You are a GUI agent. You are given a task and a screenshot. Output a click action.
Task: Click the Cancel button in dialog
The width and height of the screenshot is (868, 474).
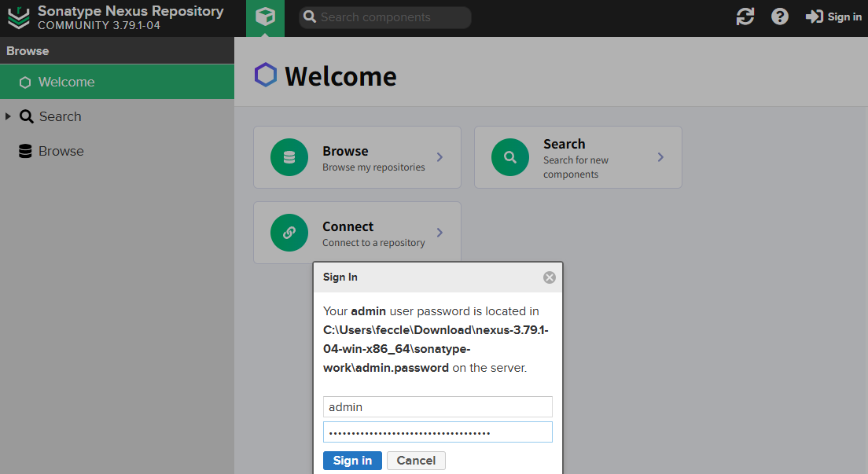click(416, 461)
